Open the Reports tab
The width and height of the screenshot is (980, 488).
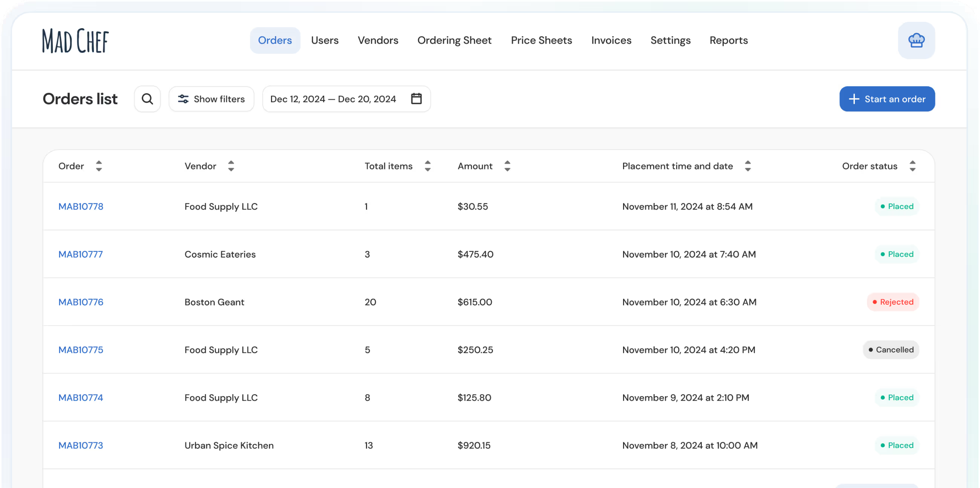[728, 40]
